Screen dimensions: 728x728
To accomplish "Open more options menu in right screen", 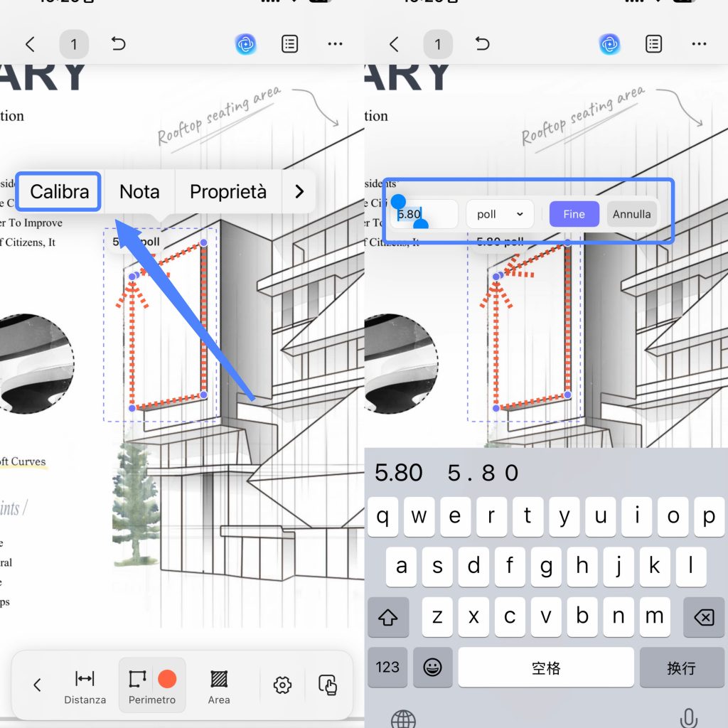I will (700, 44).
